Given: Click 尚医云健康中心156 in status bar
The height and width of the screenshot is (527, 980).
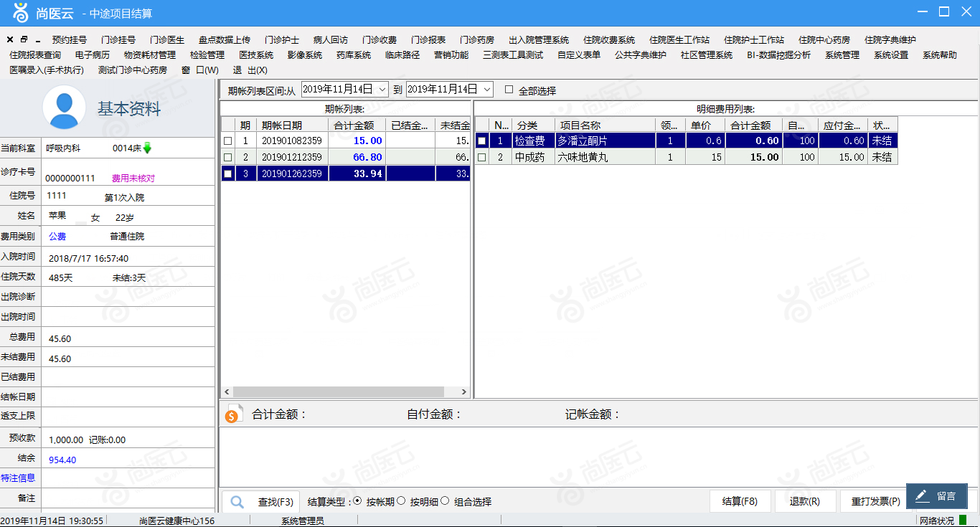Looking at the screenshot, I should pyautogui.click(x=176, y=521).
